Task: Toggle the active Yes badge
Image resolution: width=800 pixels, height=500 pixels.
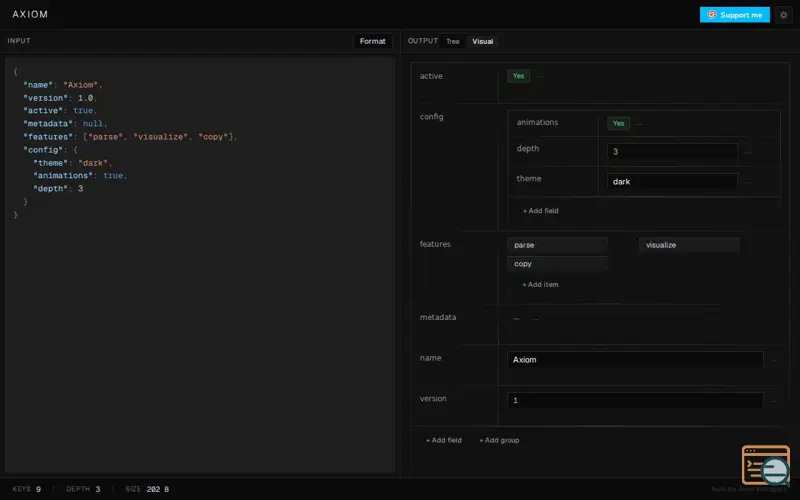Action: (x=518, y=76)
